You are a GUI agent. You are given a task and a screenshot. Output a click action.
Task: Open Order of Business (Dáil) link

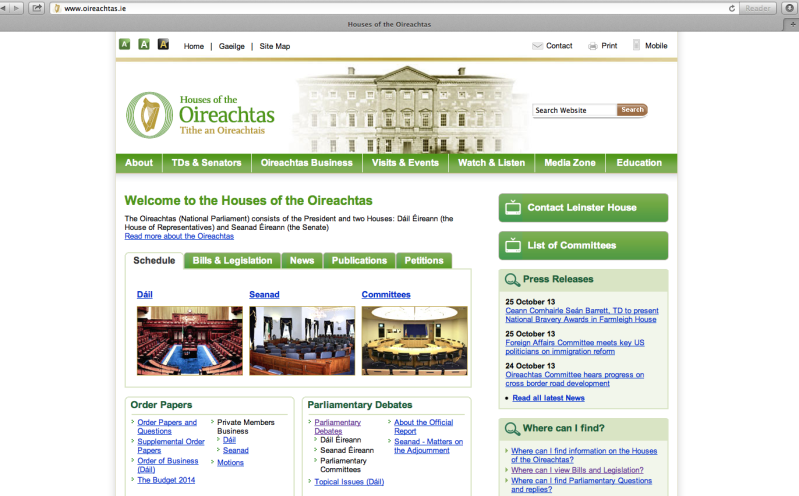point(168,465)
